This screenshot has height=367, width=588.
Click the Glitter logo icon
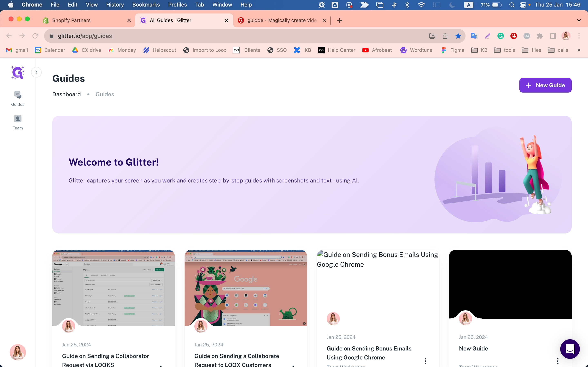click(x=18, y=72)
